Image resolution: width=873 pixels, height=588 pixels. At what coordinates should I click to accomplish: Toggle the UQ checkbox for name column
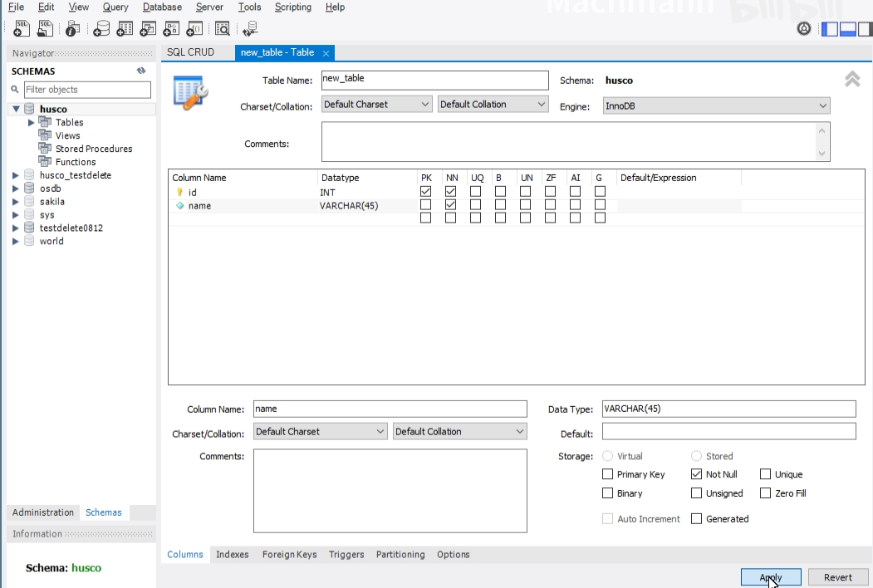tap(476, 205)
